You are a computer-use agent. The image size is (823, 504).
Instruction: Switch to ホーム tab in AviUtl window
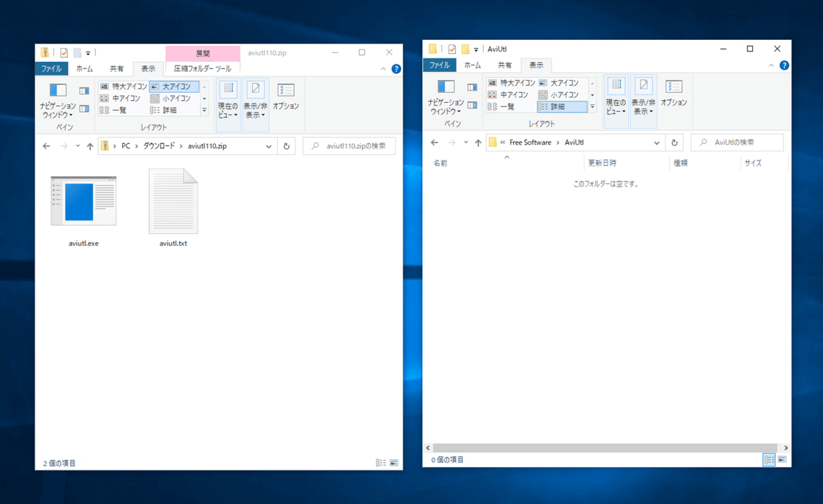point(473,65)
